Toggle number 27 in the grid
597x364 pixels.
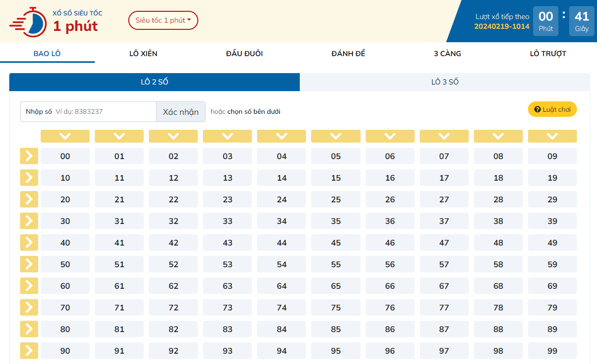click(x=444, y=199)
